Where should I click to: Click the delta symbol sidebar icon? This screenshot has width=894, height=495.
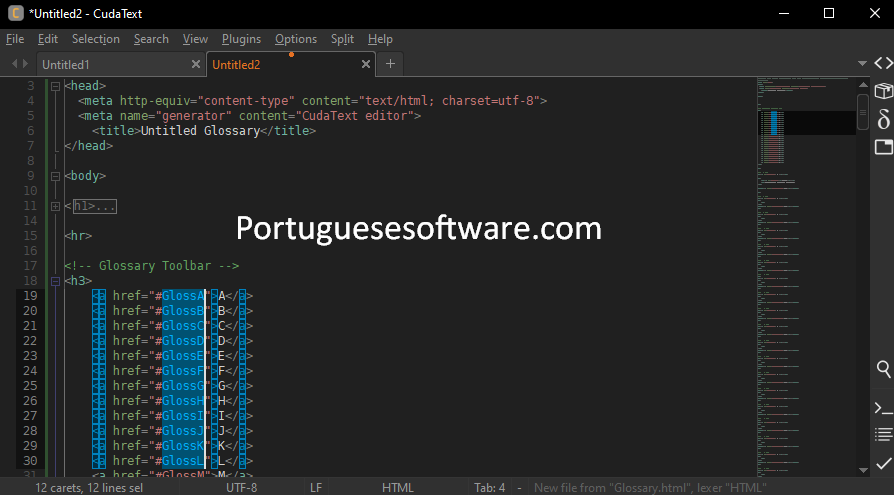tap(883, 119)
